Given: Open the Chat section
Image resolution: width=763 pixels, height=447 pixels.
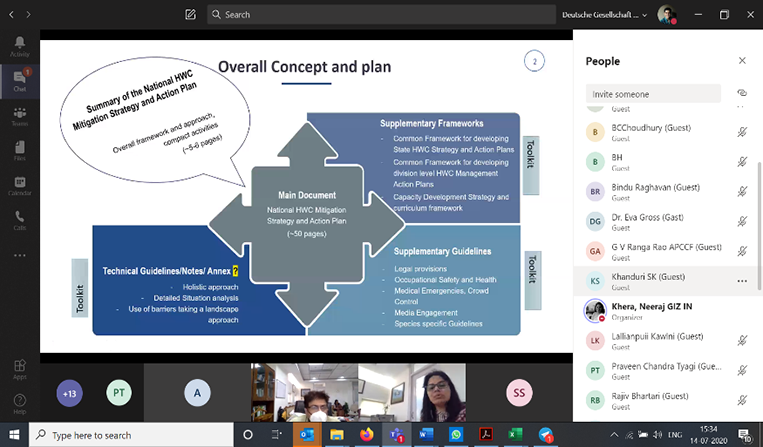Looking at the screenshot, I should 19,81.
